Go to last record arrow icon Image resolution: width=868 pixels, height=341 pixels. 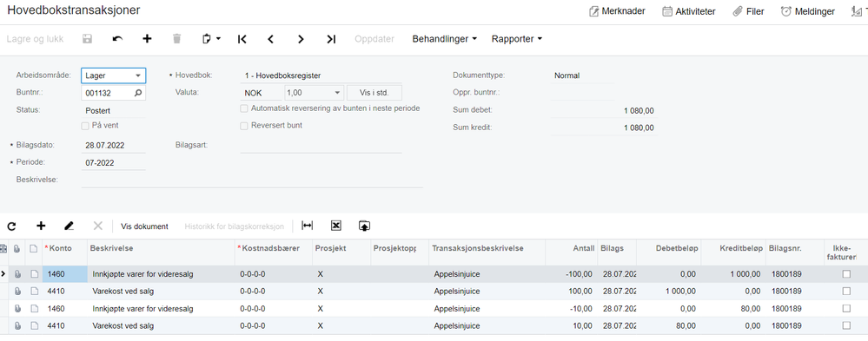click(331, 39)
